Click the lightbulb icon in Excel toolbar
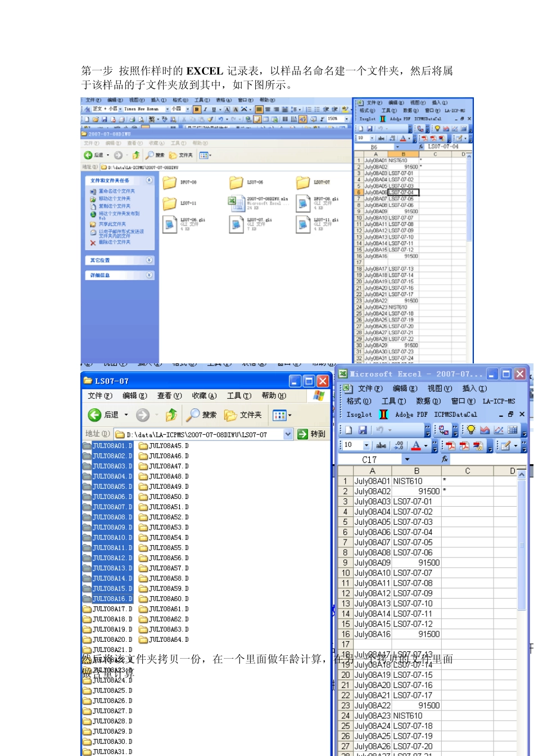This screenshot has width=534, height=756. pos(470,430)
